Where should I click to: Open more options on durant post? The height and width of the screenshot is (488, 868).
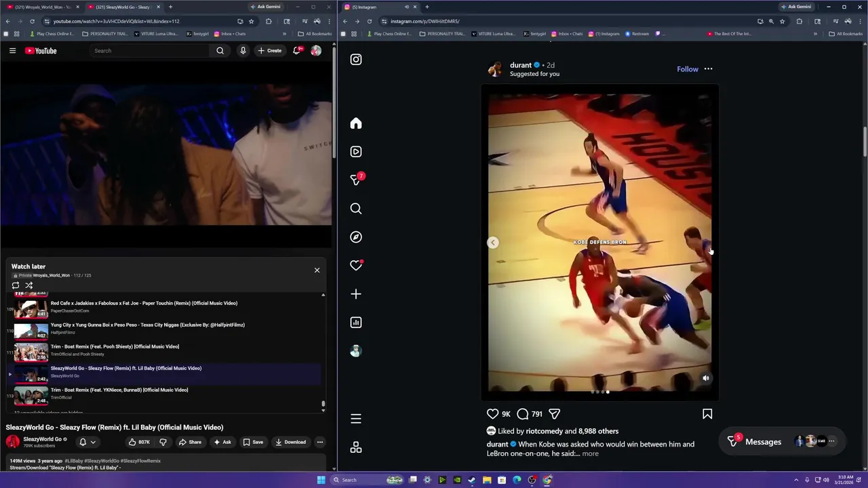click(x=708, y=69)
